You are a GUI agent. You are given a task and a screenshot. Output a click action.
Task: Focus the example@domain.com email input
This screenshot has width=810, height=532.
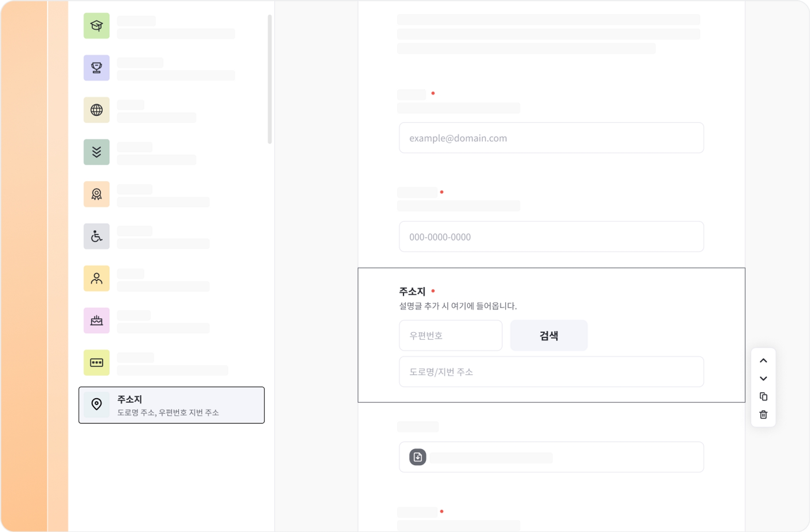point(551,138)
